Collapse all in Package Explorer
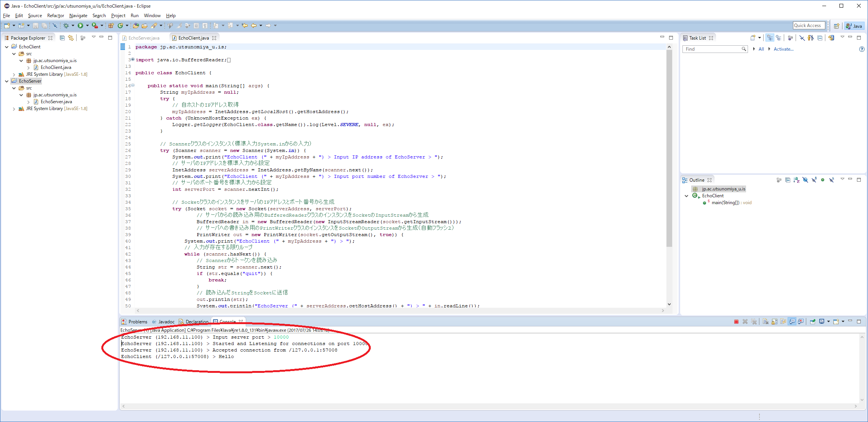The height and width of the screenshot is (422, 868). (x=62, y=38)
